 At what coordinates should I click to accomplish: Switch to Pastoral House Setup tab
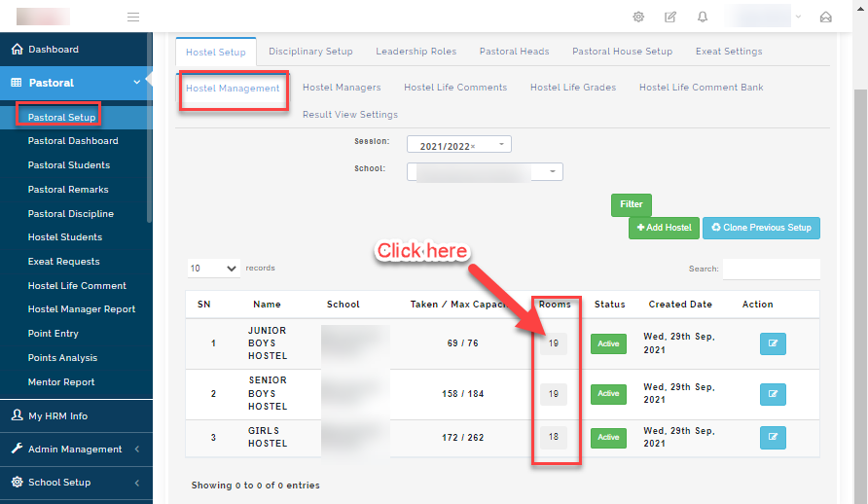point(622,52)
